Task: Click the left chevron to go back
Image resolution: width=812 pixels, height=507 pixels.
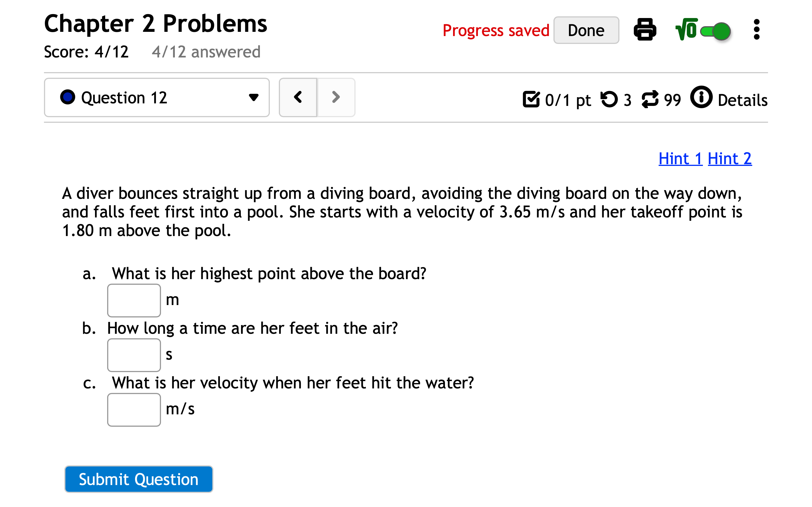Action: (298, 97)
